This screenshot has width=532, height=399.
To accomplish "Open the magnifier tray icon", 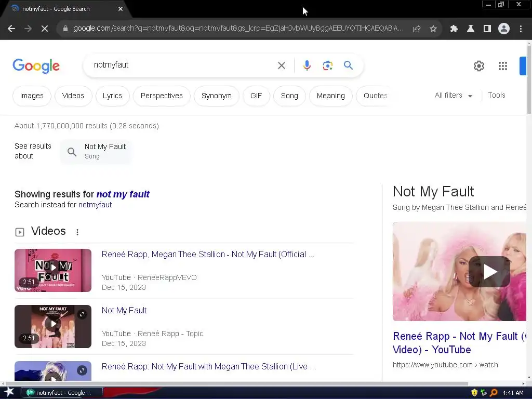I will [x=494, y=393].
